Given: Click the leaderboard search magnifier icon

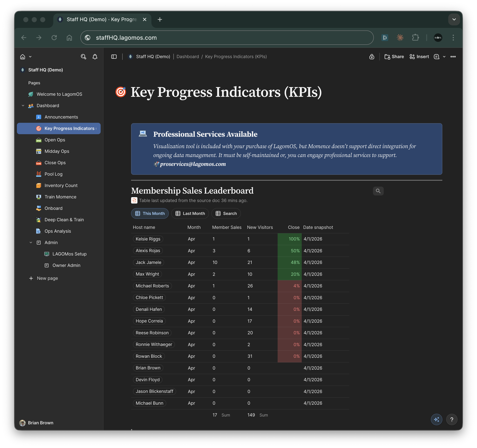Looking at the screenshot, I should 378,191.
